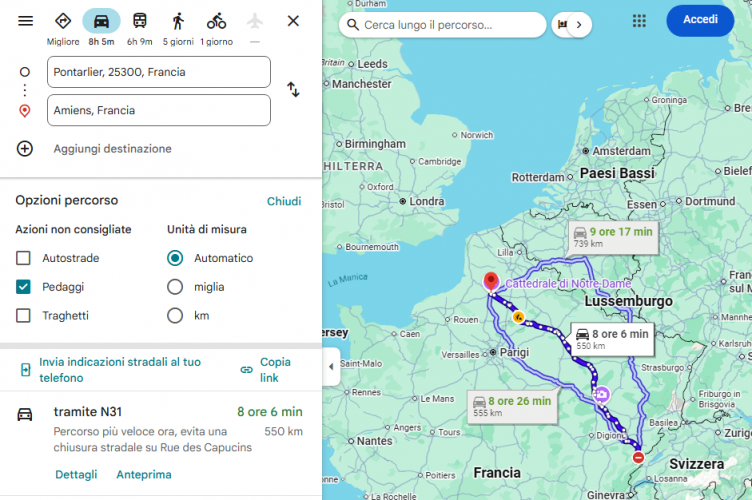Open the Google apps grid
The height and width of the screenshot is (500, 752).
click(639, 21)
